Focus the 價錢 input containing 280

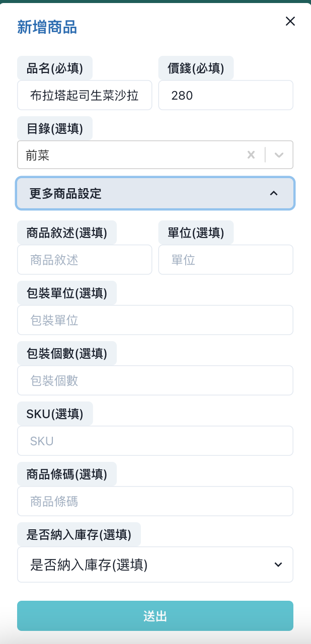click(225, 95)
